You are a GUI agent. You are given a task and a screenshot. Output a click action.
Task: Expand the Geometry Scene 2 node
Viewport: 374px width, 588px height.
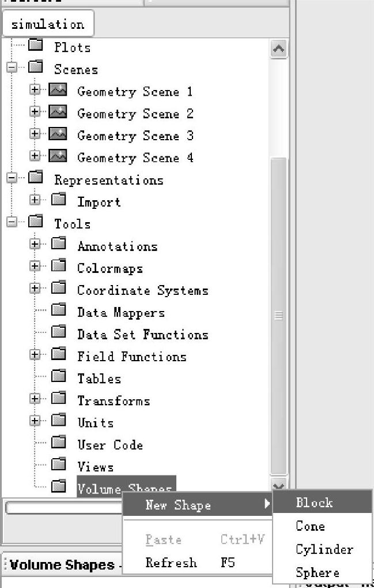[x=36, y=113]
